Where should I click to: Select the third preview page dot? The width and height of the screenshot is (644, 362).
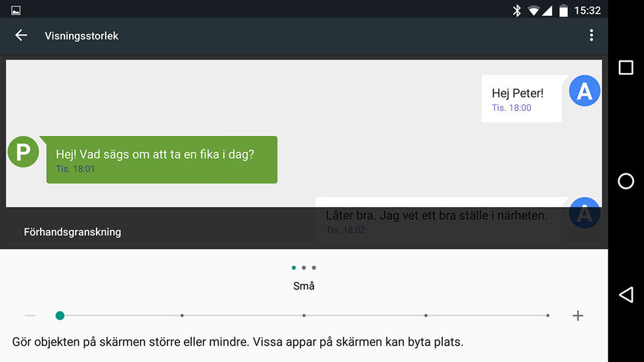click(314, 268)
